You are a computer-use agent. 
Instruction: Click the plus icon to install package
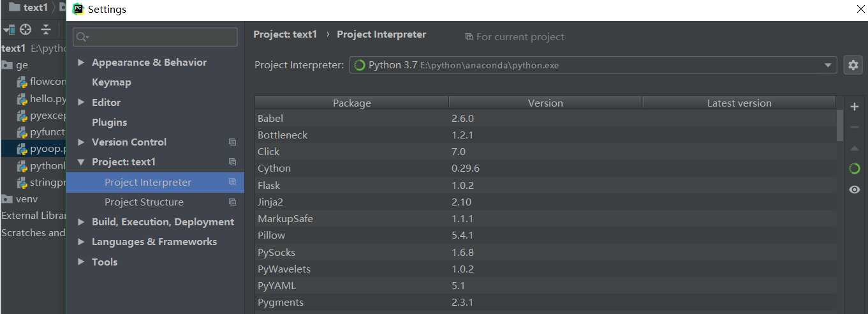tap(855, 107)
